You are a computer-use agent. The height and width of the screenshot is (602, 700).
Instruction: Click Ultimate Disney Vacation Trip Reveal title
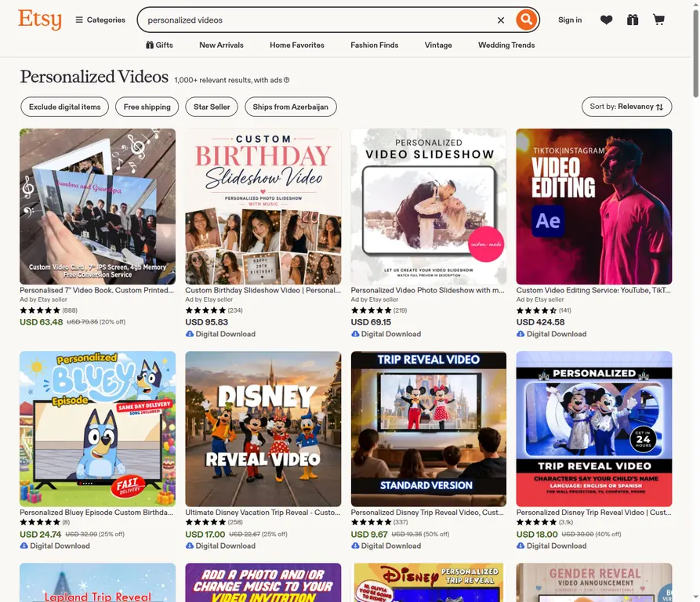click(263, 513)
